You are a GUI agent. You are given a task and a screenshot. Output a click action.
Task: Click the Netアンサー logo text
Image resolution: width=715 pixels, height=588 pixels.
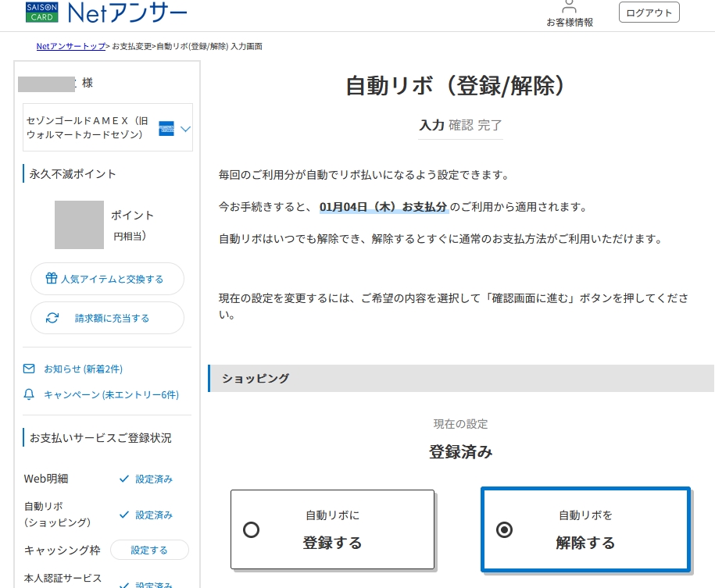127,12
